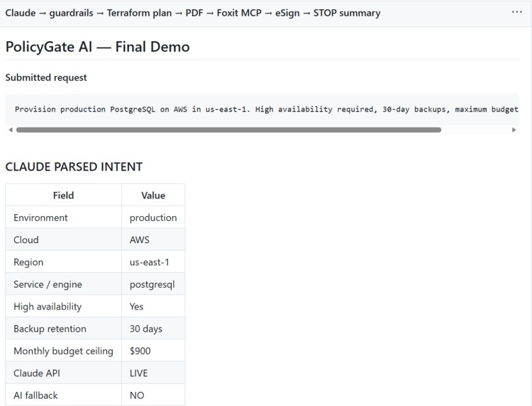Viewport: 532px width, 406px height.
Task: Click the submitted request code text
Action: 266,109
